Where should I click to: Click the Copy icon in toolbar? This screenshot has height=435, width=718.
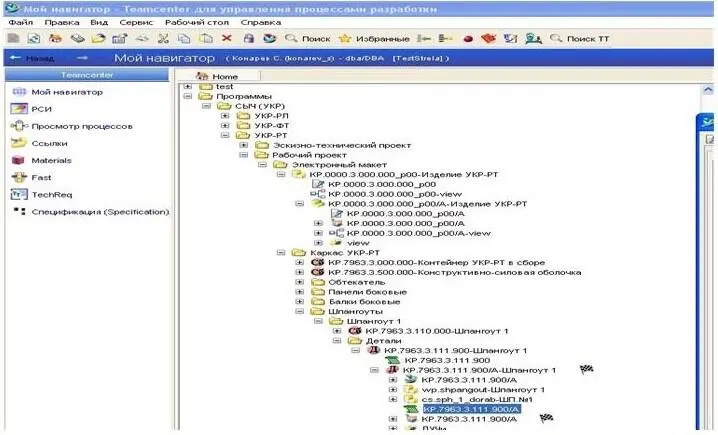click(184, 38)
